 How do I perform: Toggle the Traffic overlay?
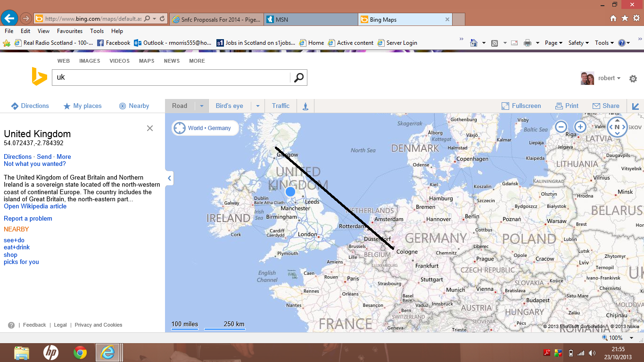tap(281, 106)
